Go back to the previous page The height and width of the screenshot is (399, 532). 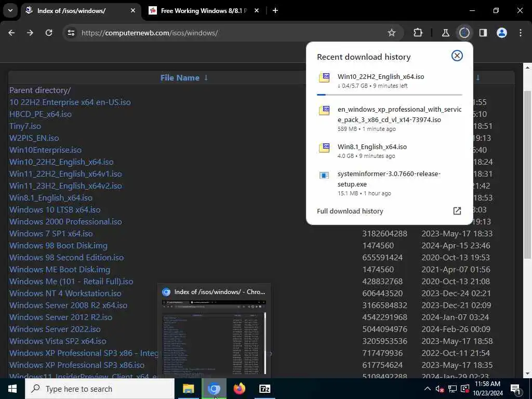pos(11,33)
